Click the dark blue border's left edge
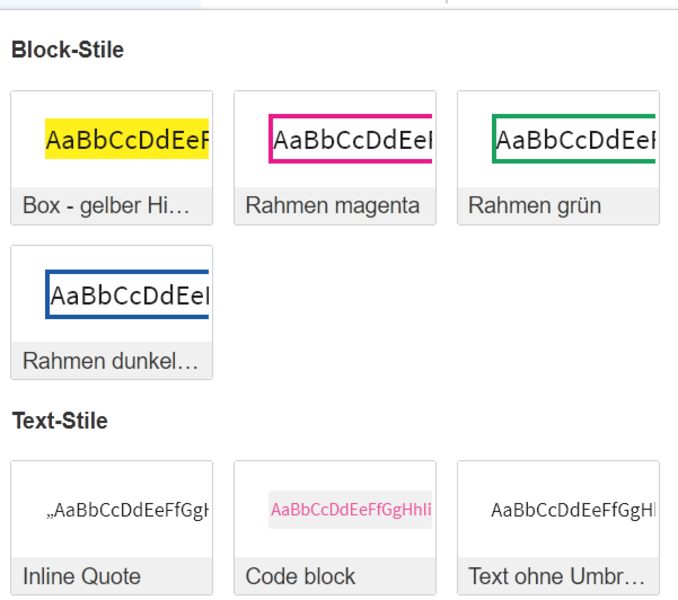This screenshot has height=600, width=678. click(48, 294)
